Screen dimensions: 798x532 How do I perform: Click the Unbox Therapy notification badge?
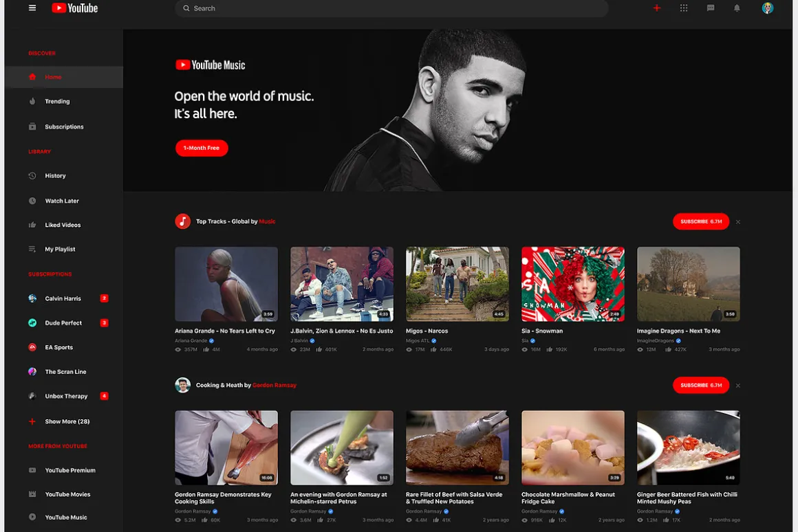105,396
